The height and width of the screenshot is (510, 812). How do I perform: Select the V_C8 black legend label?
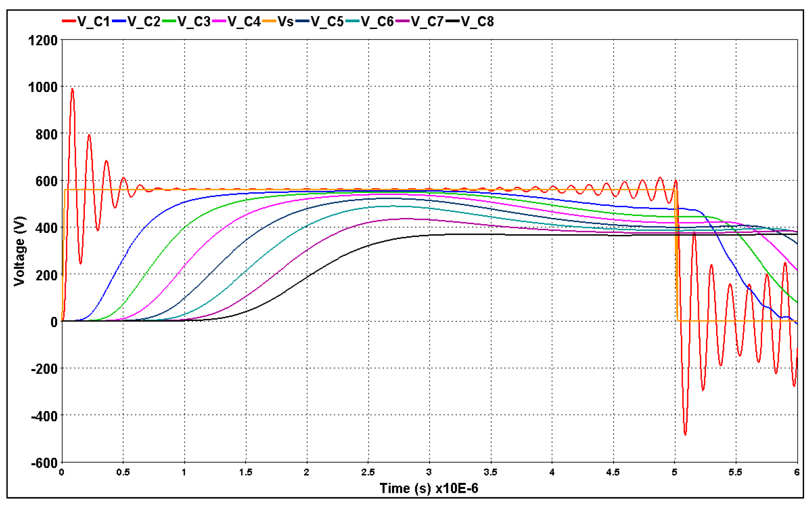[477, 22]
